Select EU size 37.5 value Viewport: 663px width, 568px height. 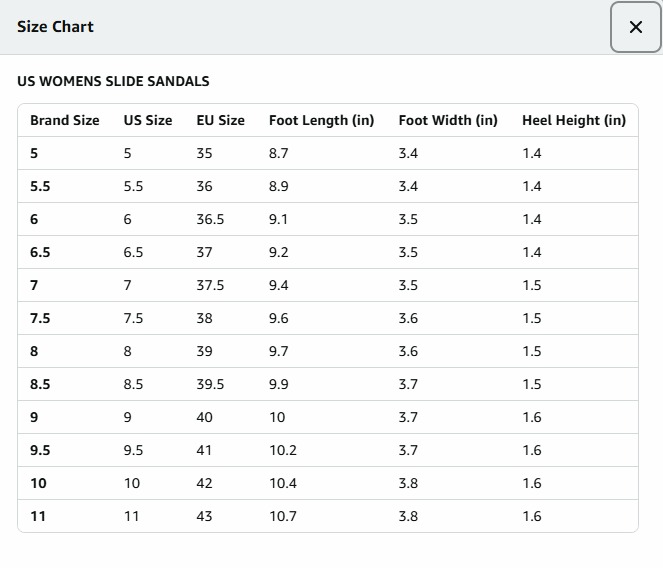(210, 285)
